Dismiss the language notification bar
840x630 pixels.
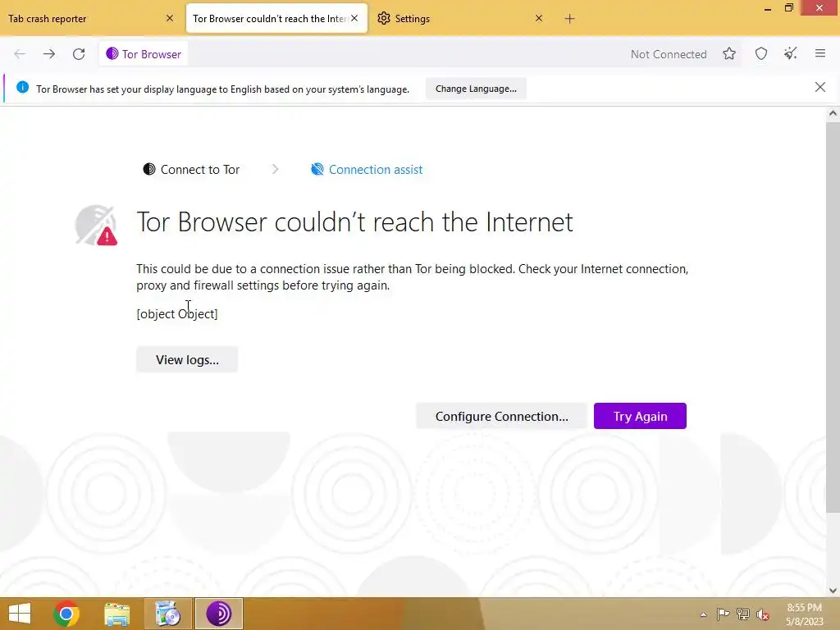point(820,87)
